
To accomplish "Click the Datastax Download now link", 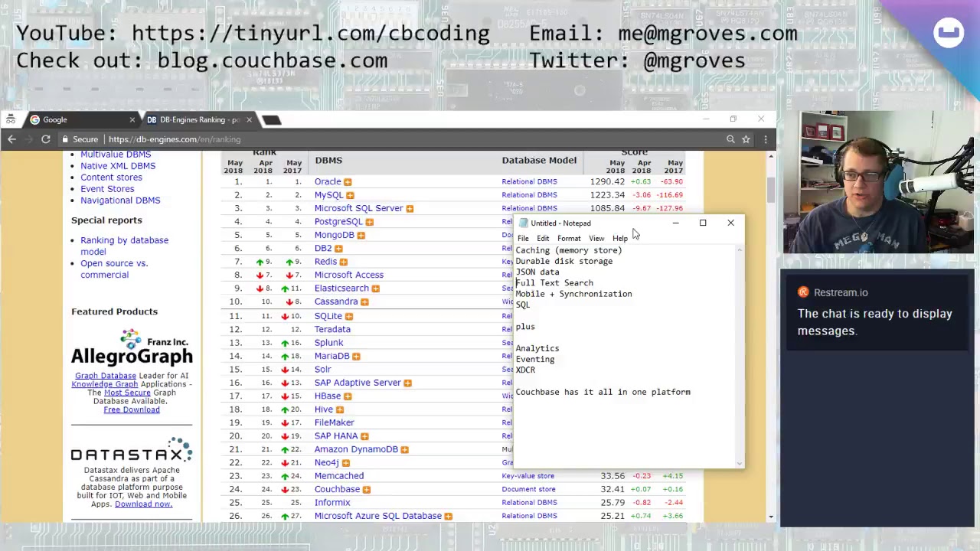I will pos(143,504).
